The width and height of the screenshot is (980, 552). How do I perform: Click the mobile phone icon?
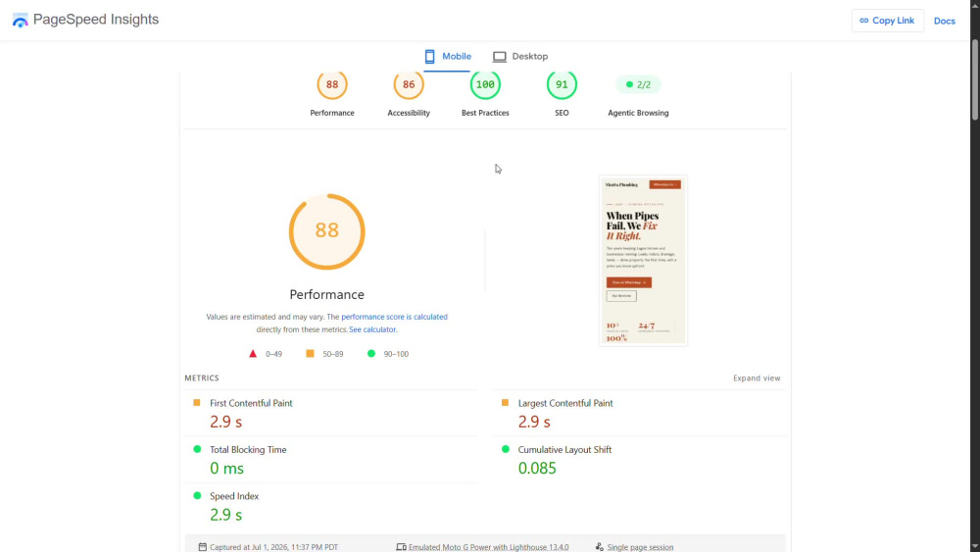[x=429, y=56]
